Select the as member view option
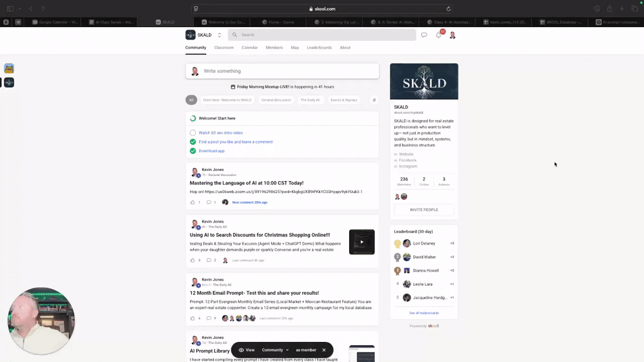The height and width of the screenshot is (362, 644). pyautogui.click(x=306, y=350)
